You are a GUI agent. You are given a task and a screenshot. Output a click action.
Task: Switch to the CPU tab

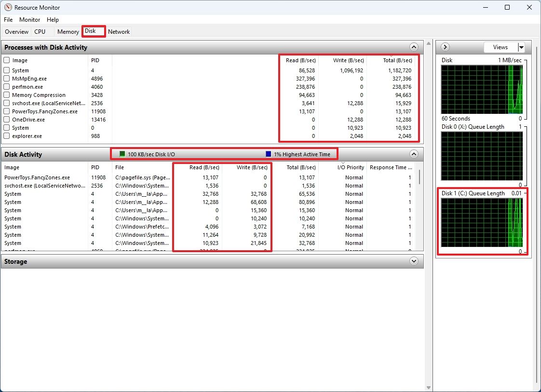tap(40, 31)
